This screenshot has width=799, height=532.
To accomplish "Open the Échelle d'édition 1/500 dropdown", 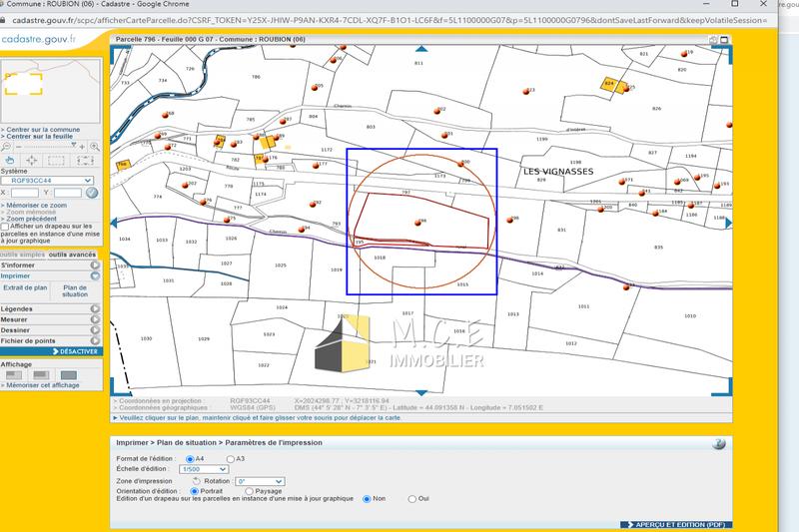I will coord(204,469).
